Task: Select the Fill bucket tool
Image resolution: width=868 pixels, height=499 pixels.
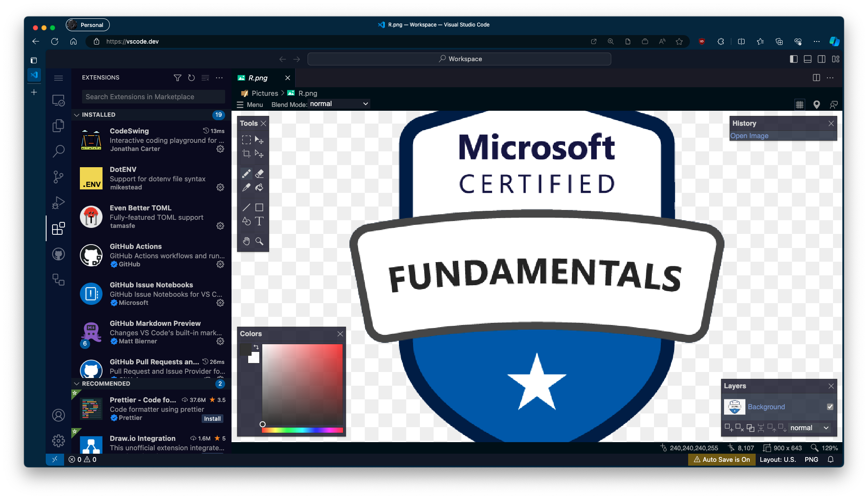Action: (x=260, y=187)
